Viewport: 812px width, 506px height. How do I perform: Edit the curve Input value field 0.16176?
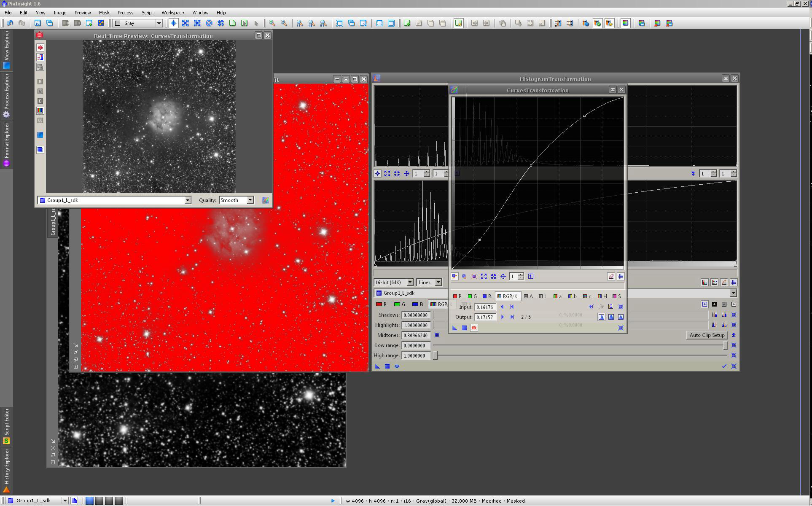click(485, 307)
